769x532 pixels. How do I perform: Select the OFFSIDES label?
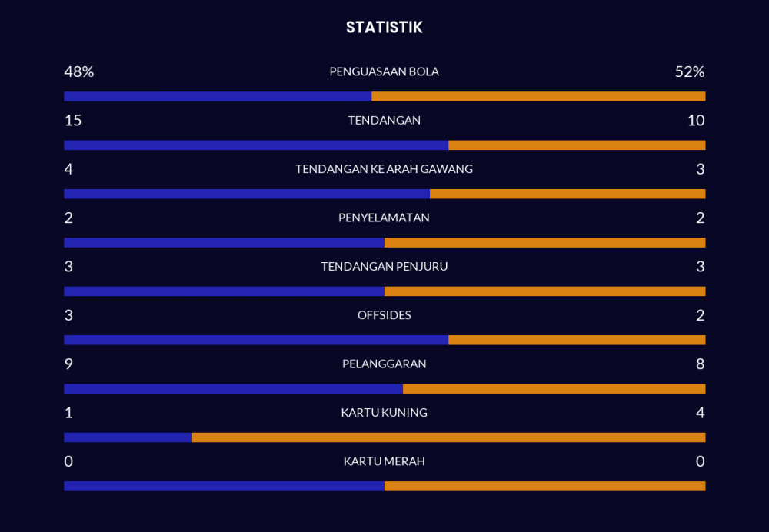(384, 315)
